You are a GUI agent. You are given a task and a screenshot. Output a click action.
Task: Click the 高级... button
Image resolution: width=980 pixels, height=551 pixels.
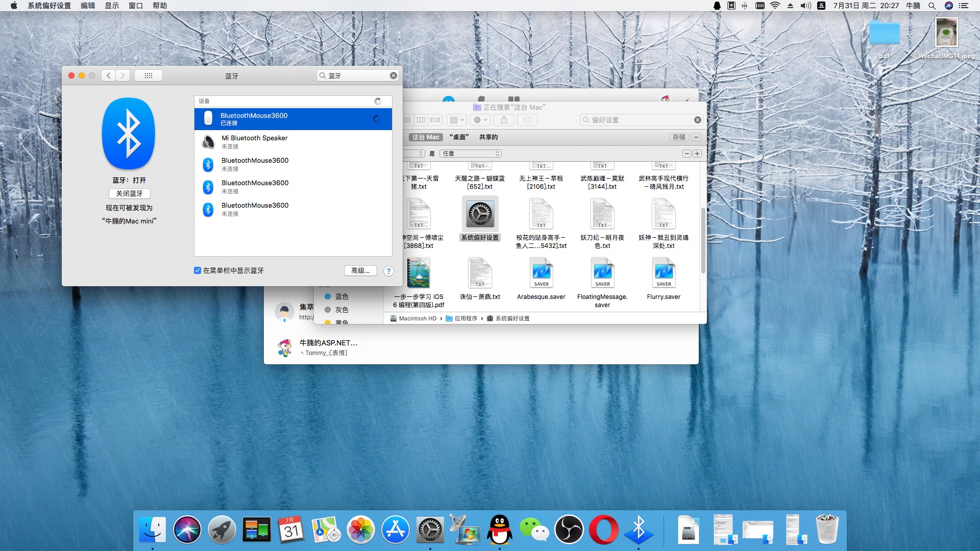point(360,270)
